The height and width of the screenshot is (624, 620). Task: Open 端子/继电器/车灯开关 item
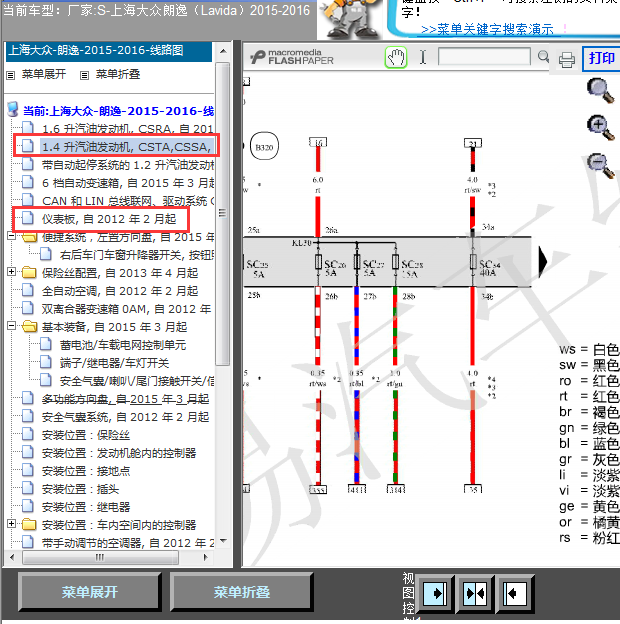tap(114, 363)
